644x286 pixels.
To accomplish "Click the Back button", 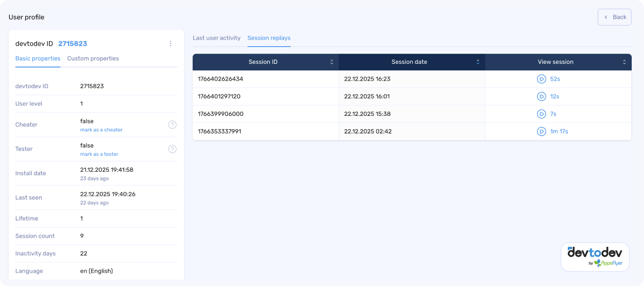I will click(614, 17).
